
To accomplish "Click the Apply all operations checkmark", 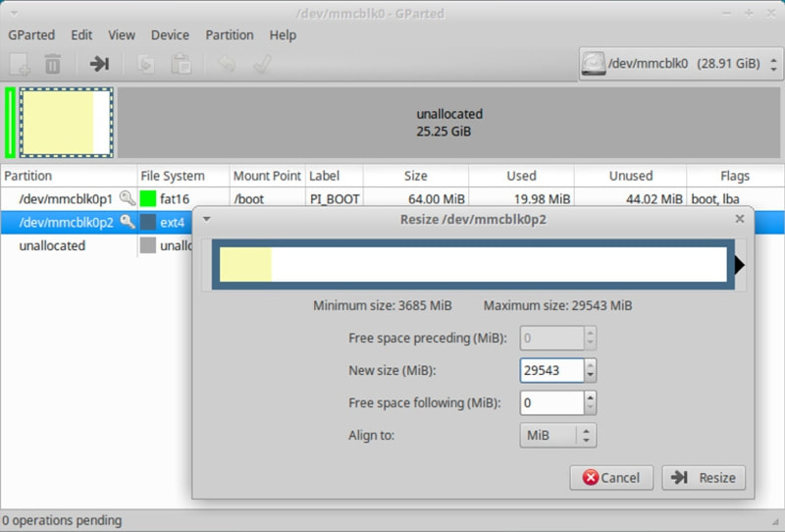I will [x=263, y=64].
